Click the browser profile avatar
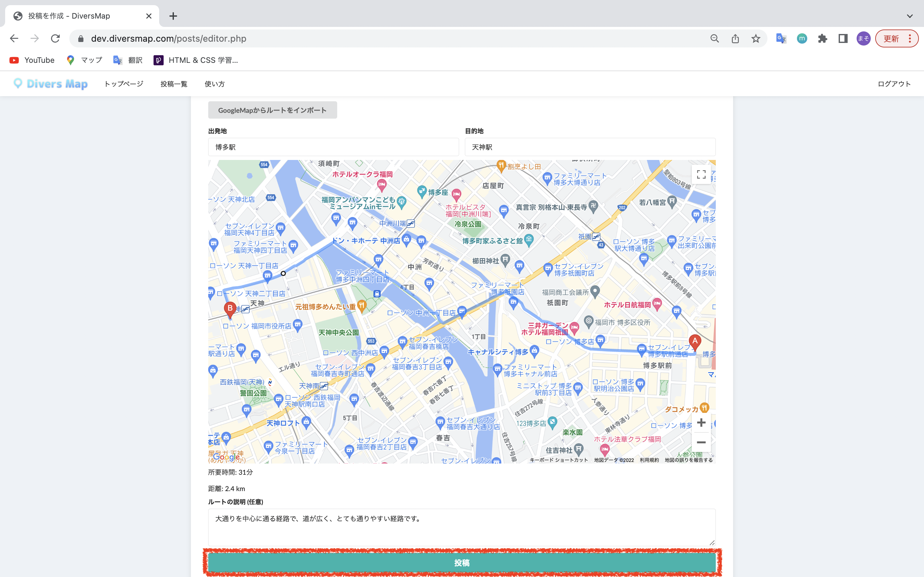924x577 pixels. (x=864, y=38)
